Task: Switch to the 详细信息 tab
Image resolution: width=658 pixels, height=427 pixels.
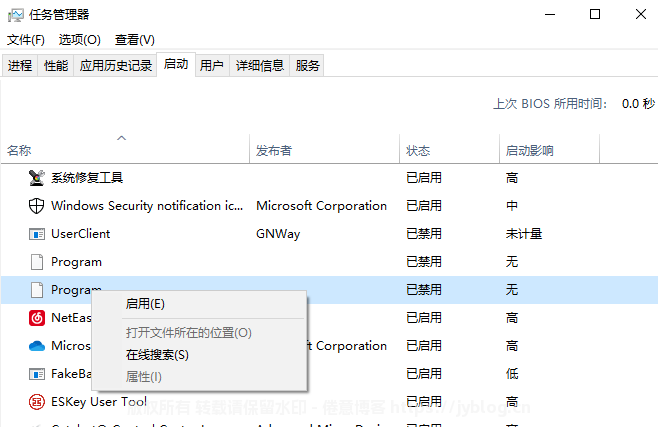Action: (260, 65)
